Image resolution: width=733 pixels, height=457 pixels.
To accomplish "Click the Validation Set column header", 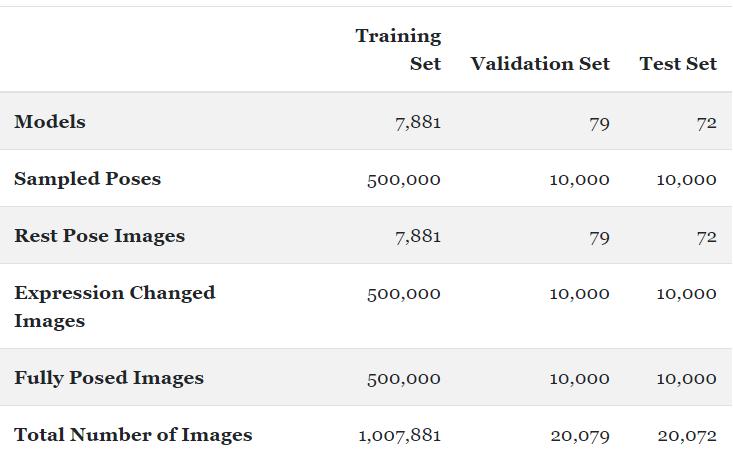I will click(540, 64).
